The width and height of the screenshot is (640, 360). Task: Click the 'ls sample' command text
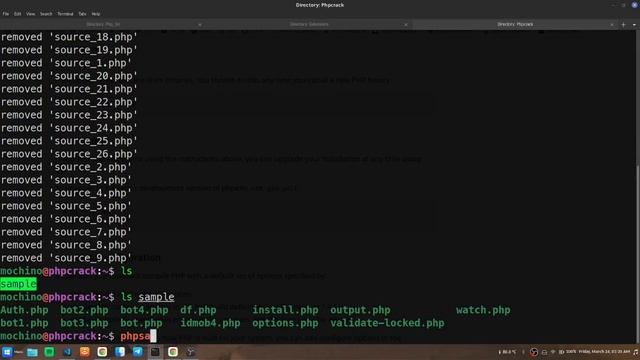147,297
